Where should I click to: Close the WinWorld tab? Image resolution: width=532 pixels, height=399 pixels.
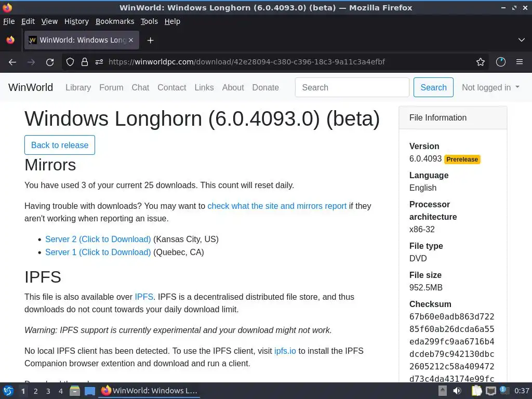[x=131, y=40]
